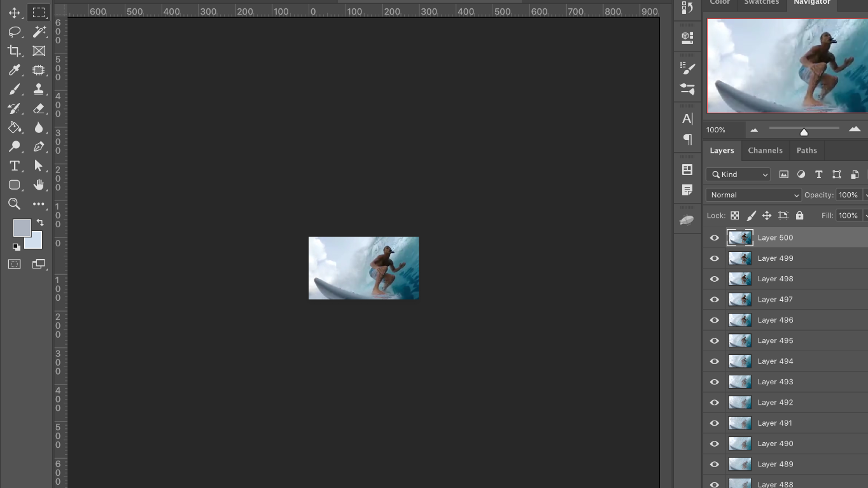
Task: Select the Rounded Rectangle shape tool
Action: (x=14, y=185)
